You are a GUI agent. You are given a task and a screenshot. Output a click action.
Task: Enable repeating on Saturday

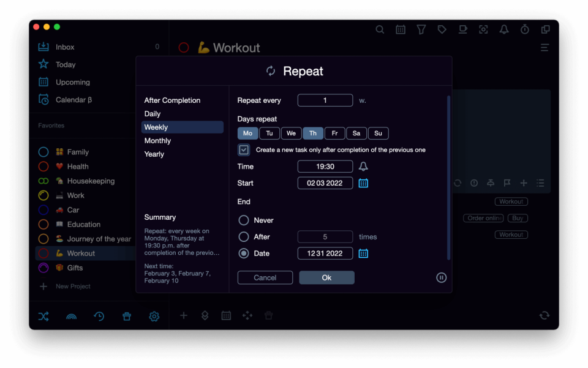coord(356,133)
